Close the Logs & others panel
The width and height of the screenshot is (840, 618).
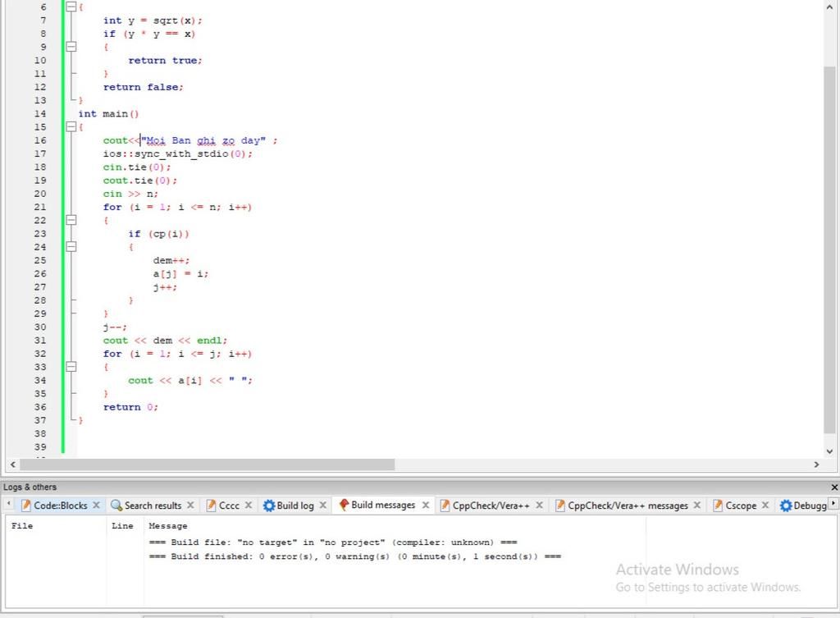coord(834,488)
